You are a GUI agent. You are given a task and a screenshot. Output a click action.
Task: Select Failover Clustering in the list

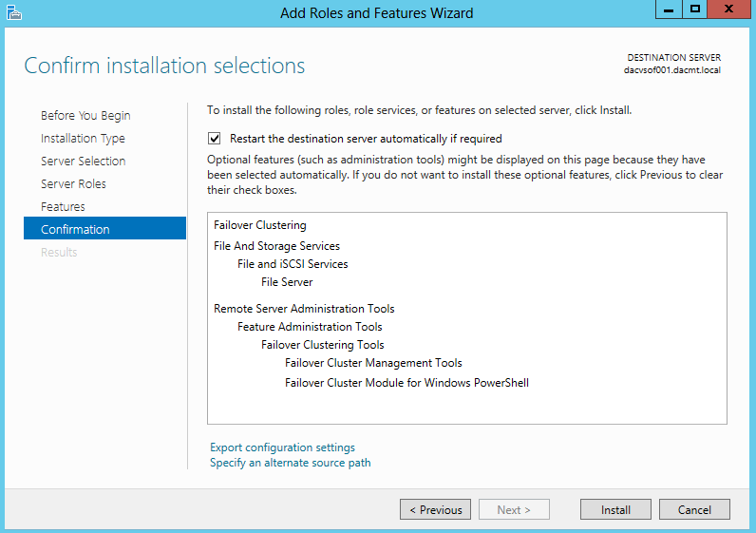click(x=260, y=225)
